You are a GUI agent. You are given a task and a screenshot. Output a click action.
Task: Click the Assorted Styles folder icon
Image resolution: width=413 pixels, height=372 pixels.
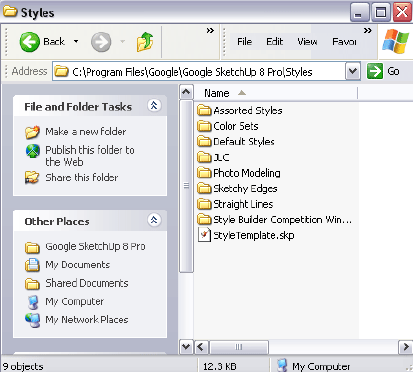pyautogui.click(x=204, y=110)
